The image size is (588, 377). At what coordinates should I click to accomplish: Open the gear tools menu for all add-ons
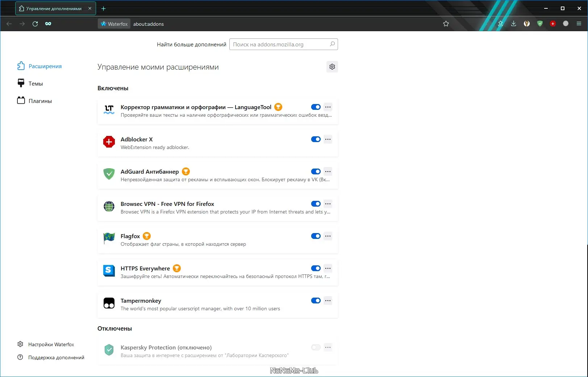[x=332, y=67]
